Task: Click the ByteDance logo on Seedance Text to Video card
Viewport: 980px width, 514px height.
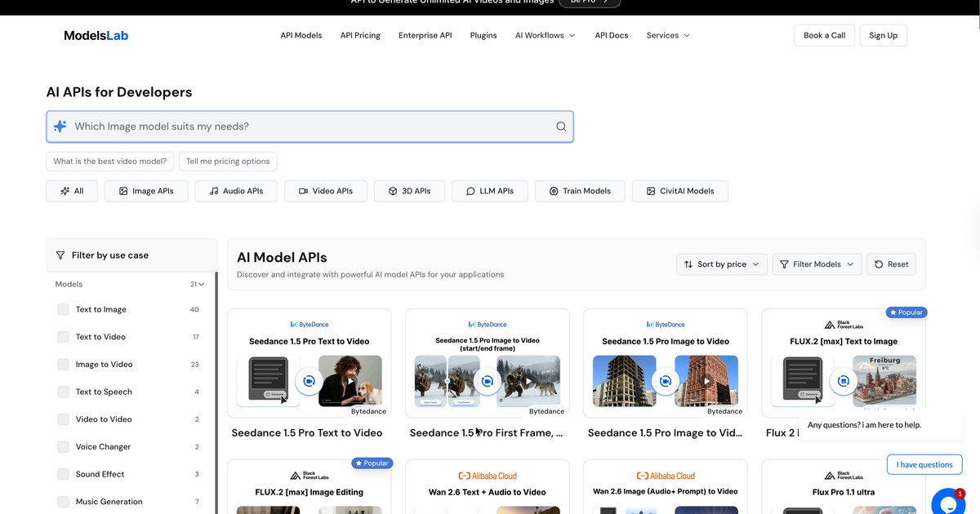Action: pos(310,325)
